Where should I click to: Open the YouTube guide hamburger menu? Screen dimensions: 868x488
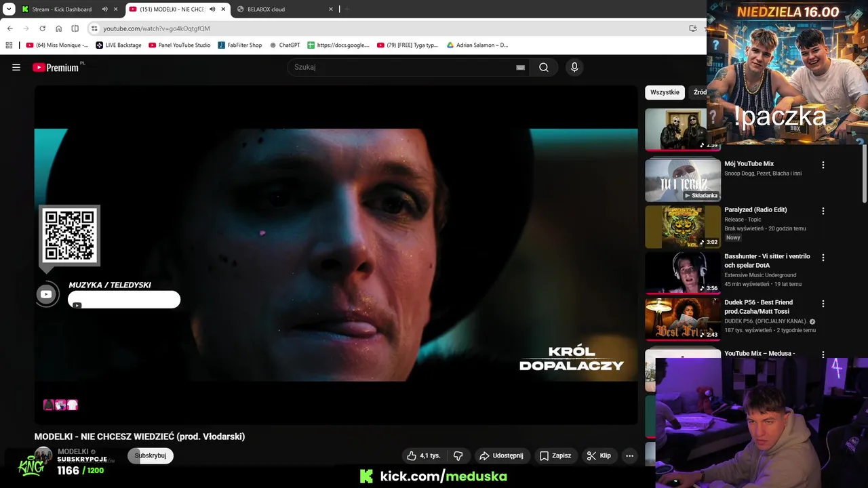pos(16,67)
